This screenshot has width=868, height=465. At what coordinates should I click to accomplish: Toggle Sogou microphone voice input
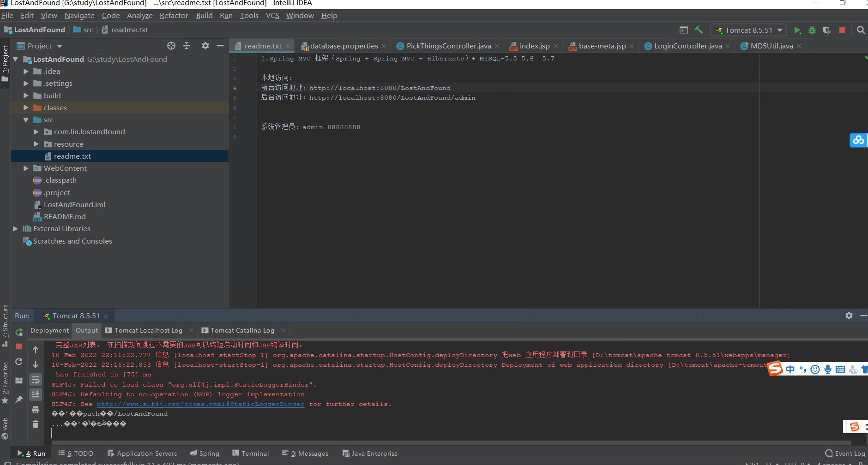pyautogui.click(x=828, y=370)
